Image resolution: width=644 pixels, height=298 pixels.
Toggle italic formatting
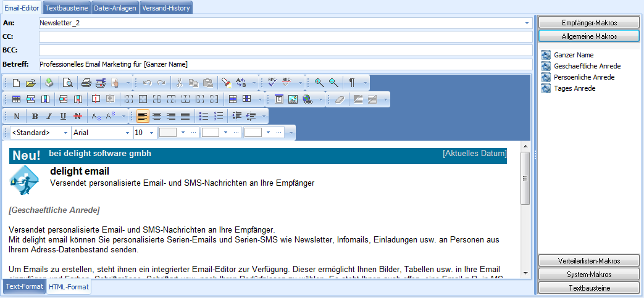click(x=49, y=116)
